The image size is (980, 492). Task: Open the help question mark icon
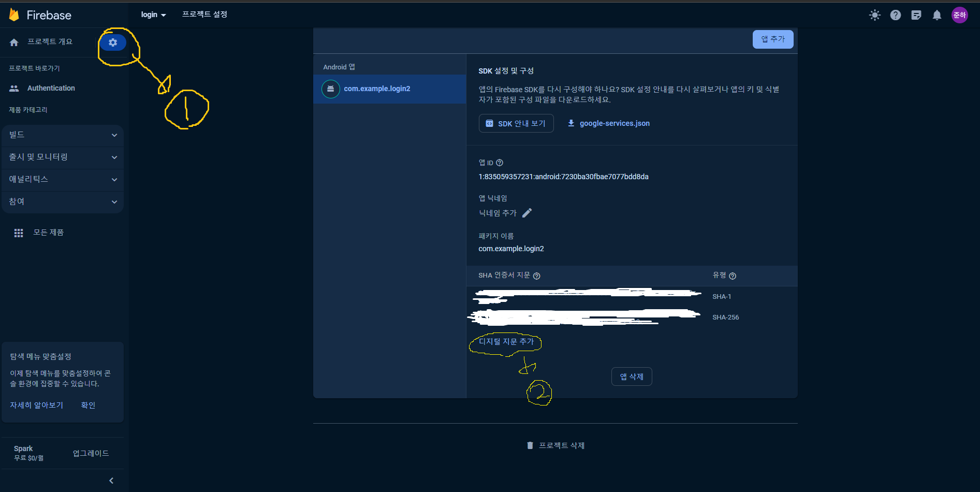click(x=896, y=15)
